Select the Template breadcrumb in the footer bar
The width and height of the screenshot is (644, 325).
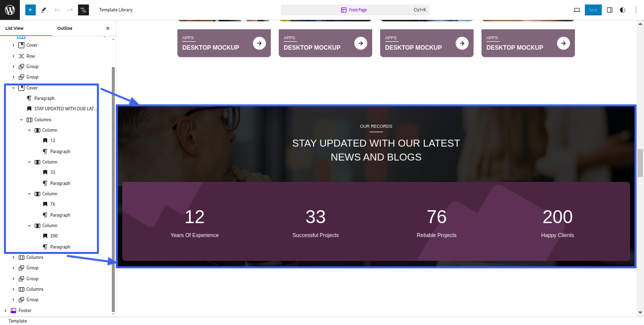click(x=17, y=321)
